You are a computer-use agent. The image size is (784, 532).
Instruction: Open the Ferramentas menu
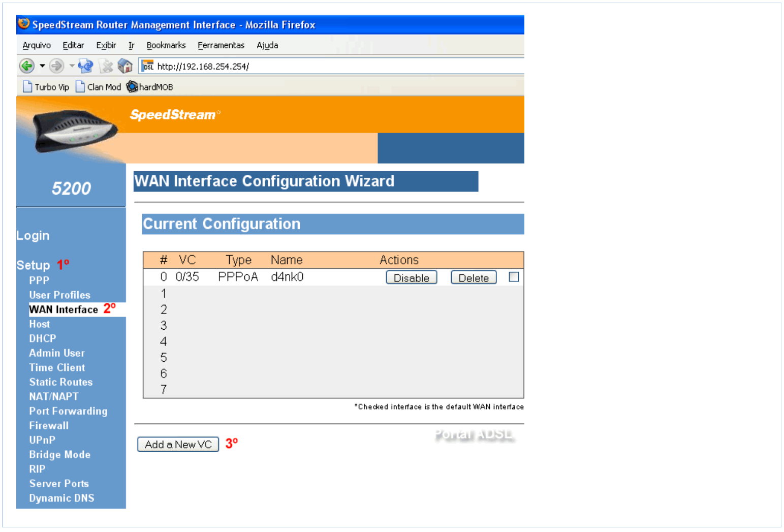[x=221, y=45]
